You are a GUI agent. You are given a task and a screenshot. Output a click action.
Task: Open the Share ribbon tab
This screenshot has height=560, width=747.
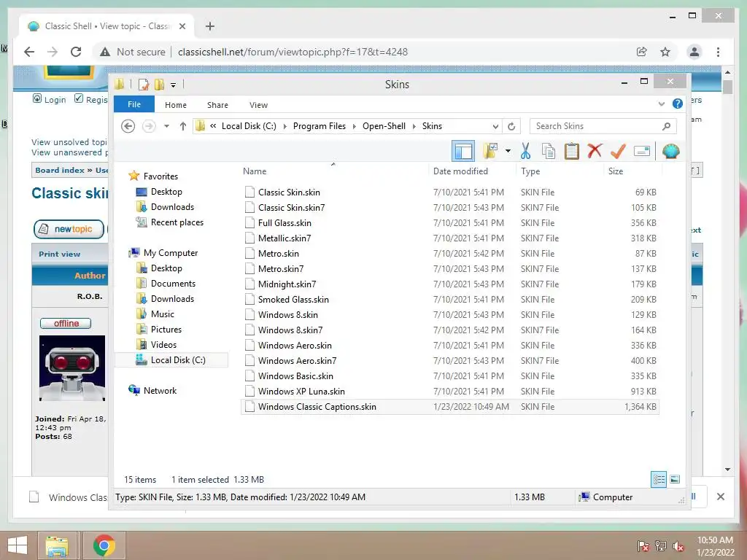click(217, 105)
